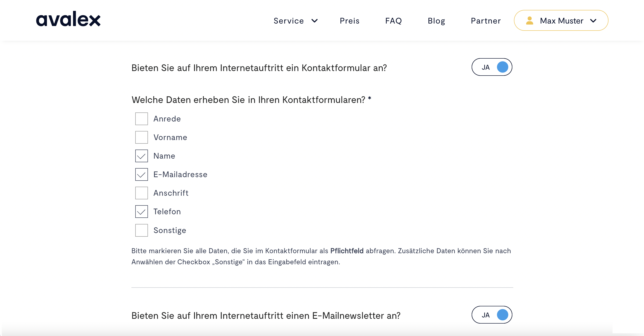This screenshot has width=644, height=336.
Task: Check the Vorname checkbox
Action: pyautogui.click(x=141, y=137)
